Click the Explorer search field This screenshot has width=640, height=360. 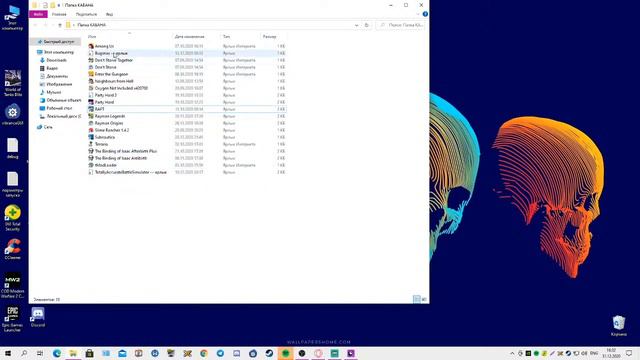pyautogui.click(x=401, y=25)
